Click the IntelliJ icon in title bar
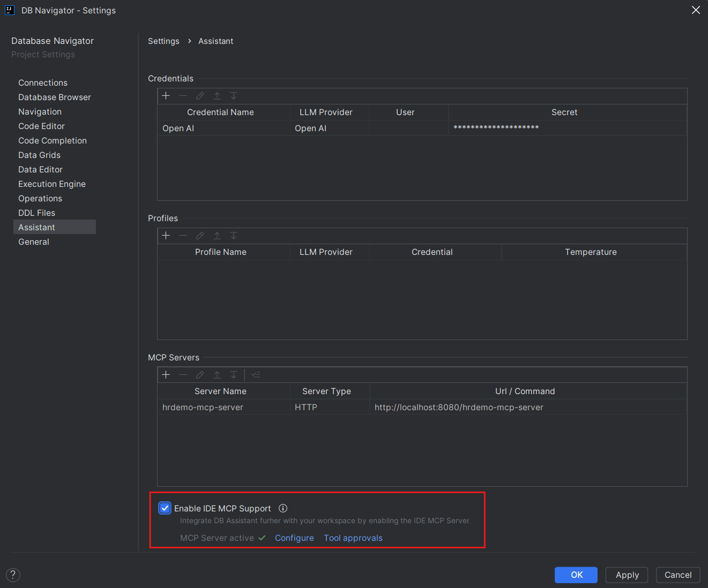The width and height of the screenshot is (708, 588). coord(10,10)
